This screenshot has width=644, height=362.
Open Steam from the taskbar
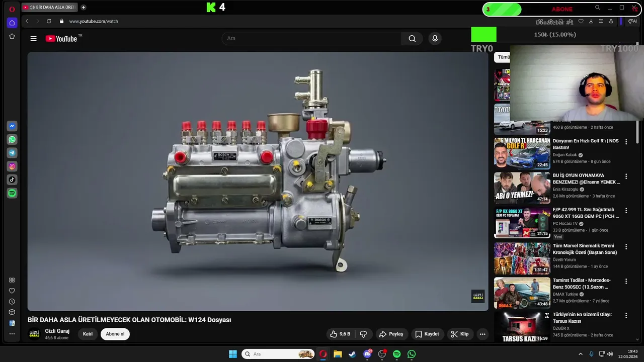pyautogui.click(x=352, y=354)
